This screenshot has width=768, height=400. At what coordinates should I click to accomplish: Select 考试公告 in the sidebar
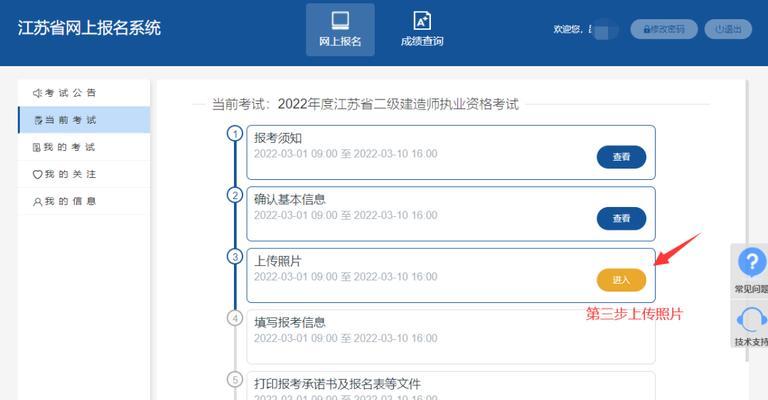(x=84, y=93)
